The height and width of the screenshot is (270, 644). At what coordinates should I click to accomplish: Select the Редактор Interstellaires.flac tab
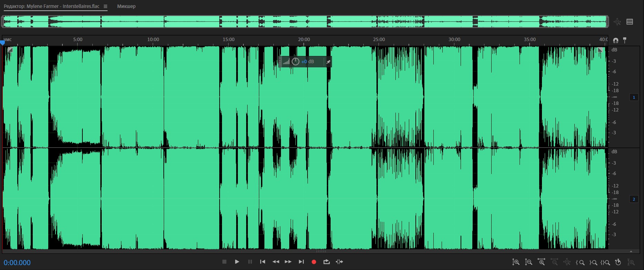tap(52, 6)
